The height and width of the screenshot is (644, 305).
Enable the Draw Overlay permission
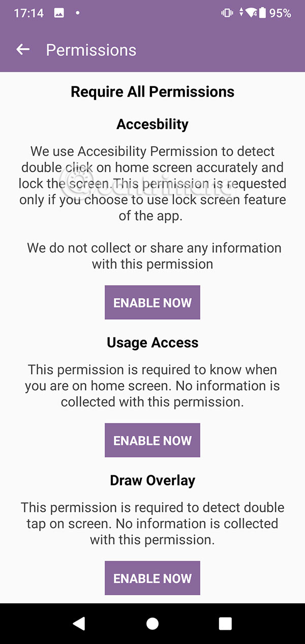click(152, 578)
